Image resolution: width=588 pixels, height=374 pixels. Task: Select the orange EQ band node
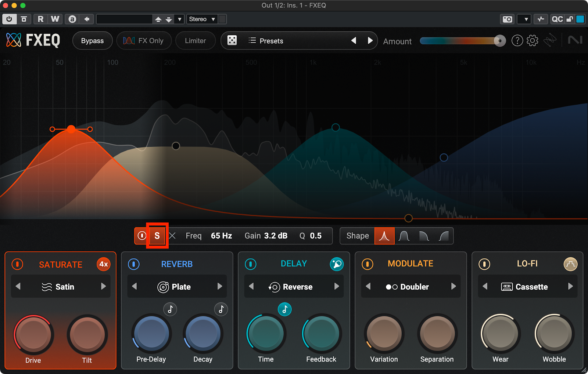[71, 129]
